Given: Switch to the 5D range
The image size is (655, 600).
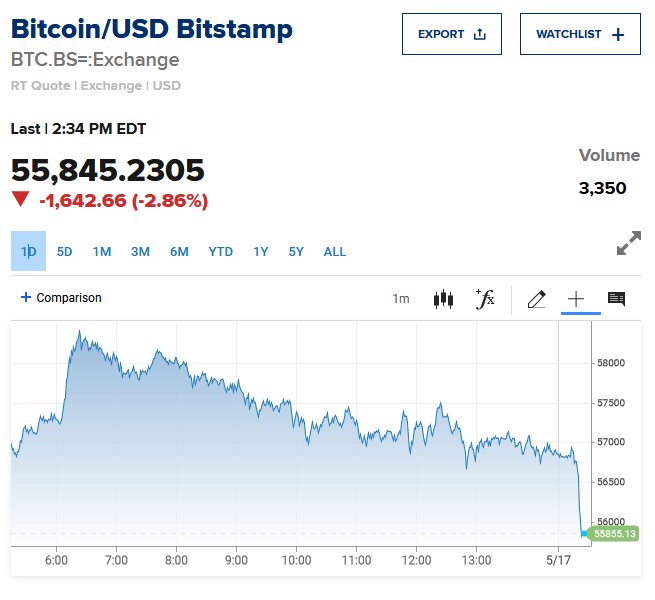Looking at the screenshot, I should pyautogui.click(x=65, y=251).
